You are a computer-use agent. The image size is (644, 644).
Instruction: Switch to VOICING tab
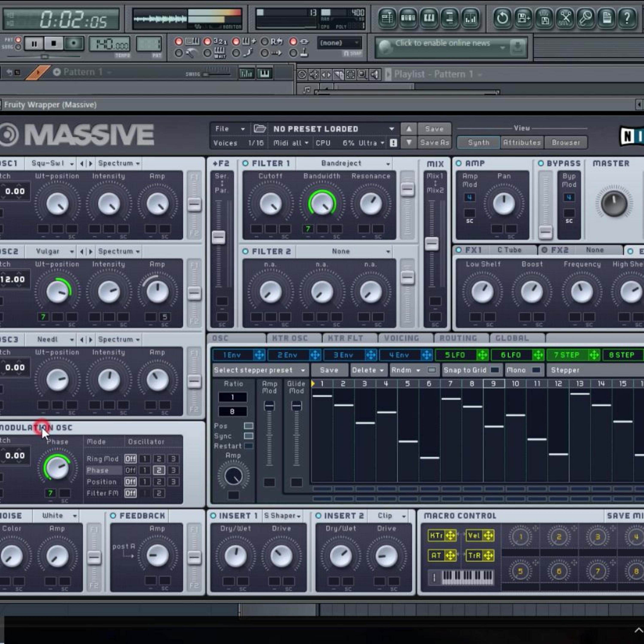click(401, 338)
